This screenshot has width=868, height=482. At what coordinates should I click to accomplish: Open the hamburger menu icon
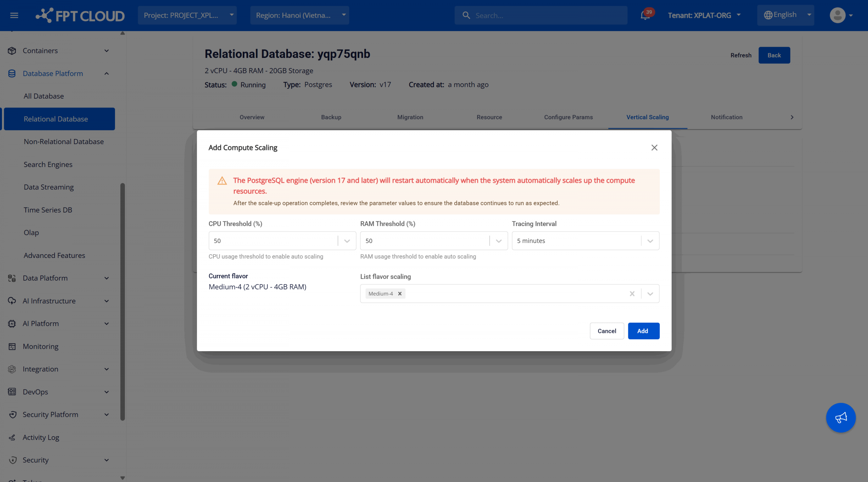(14, 16)
